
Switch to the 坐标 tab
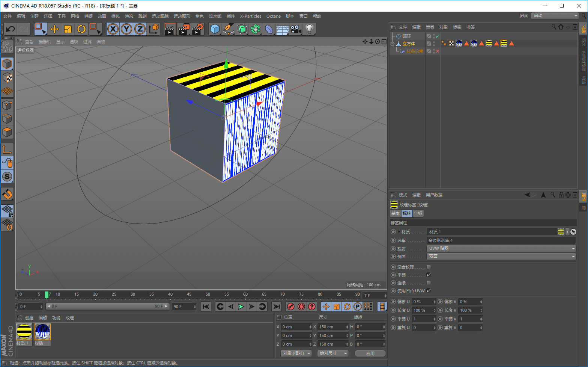click(418, 213)
